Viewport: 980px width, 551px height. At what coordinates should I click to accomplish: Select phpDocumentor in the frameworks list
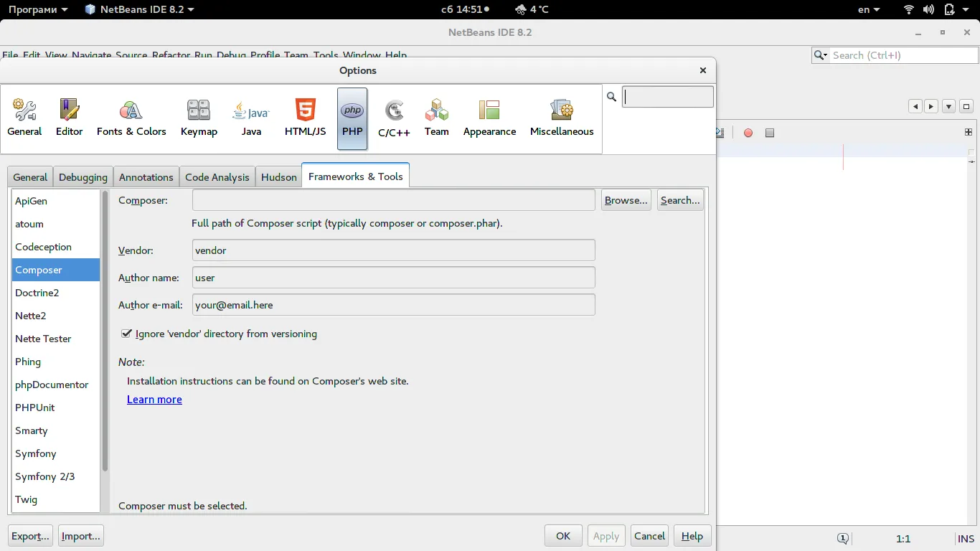point(56,385)
